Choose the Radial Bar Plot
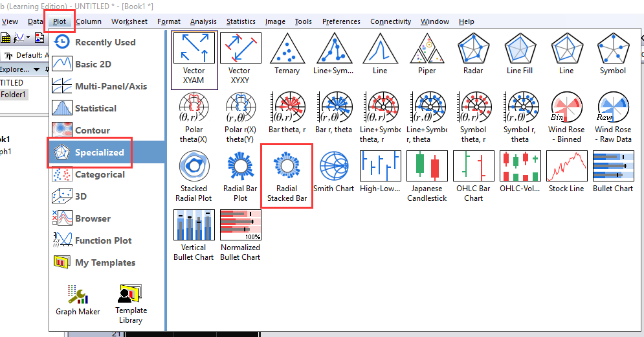The width and height of the screenshot is (644, 337). (240, 178)
